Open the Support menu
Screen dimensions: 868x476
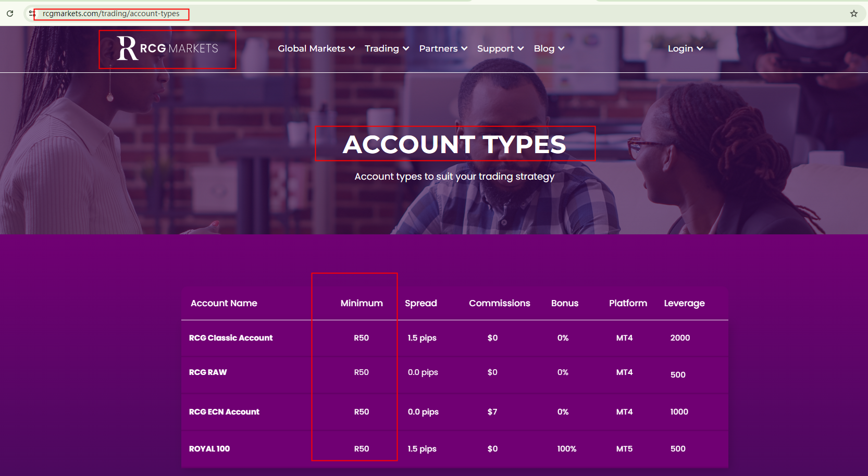(500, 48)
